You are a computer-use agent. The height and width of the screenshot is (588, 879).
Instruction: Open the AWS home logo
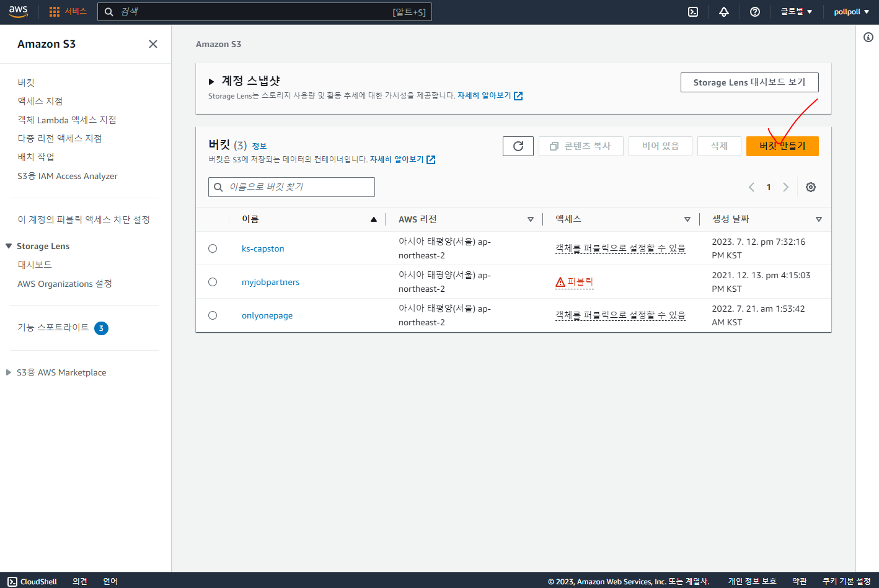coord(19,12)
